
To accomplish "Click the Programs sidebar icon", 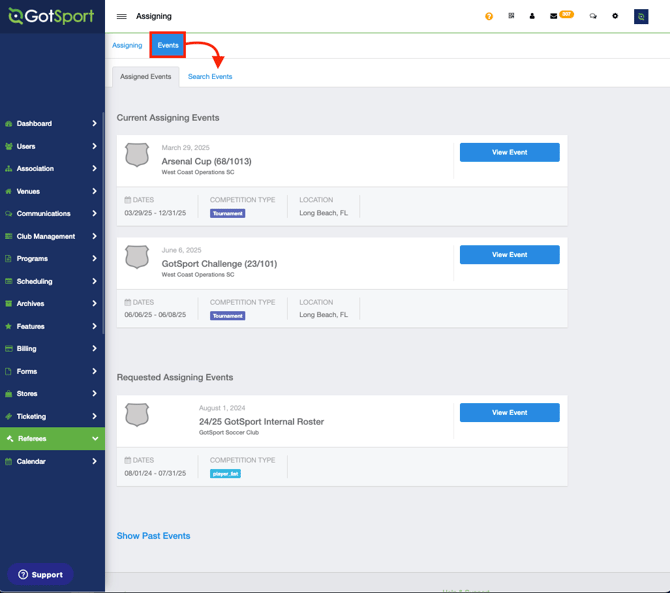I will (9, 258).
